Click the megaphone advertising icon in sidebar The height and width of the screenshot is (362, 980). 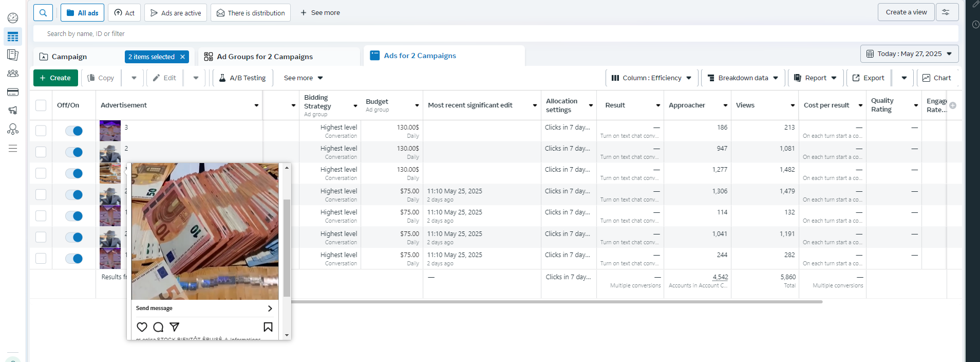[x=13, y=110]
